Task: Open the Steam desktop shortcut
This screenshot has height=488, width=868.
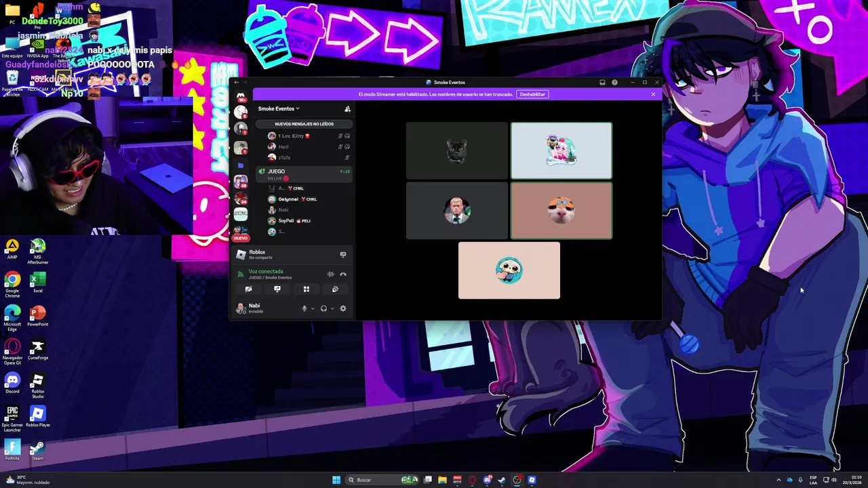Action: [38, 451]
